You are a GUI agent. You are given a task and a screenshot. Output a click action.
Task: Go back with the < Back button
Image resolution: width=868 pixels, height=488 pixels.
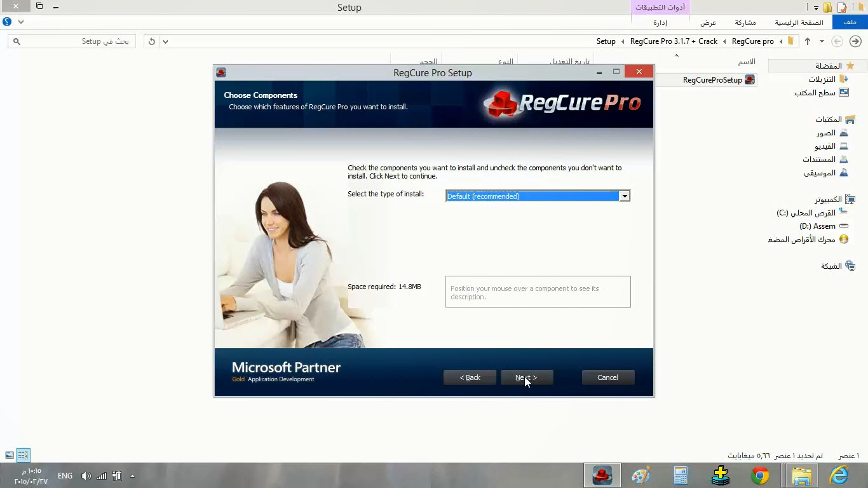470,377
